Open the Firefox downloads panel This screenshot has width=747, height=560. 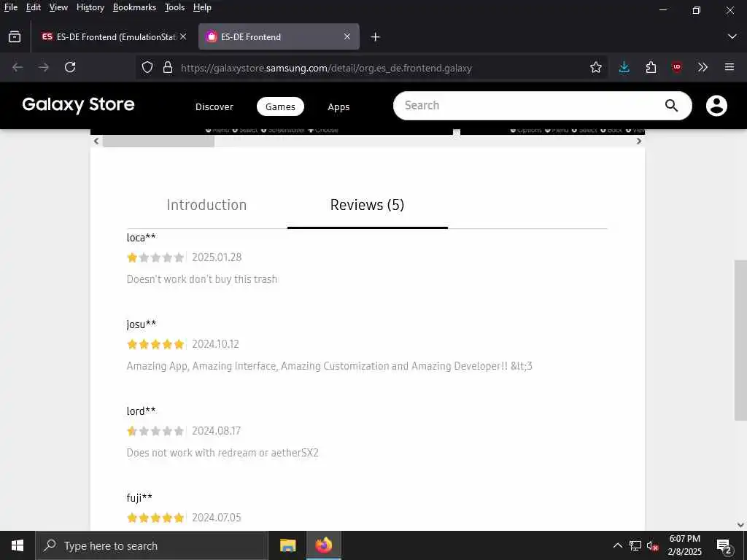click(624, 67)
